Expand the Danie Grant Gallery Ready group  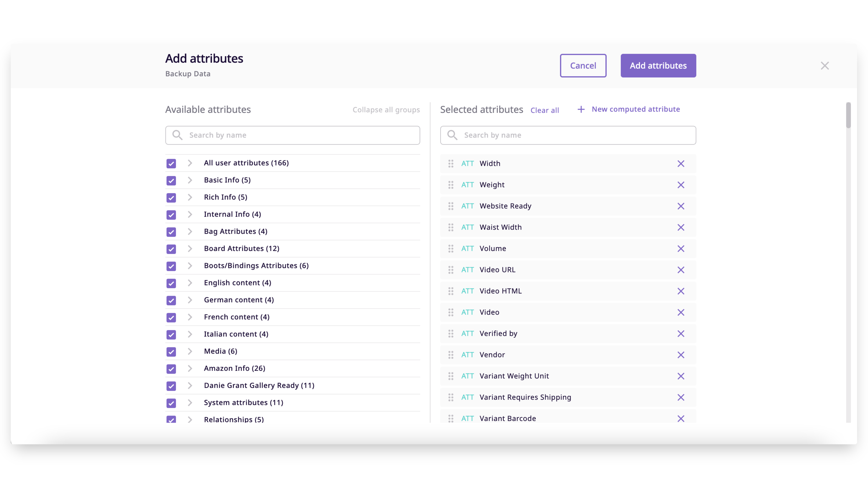tap(190, 386)
